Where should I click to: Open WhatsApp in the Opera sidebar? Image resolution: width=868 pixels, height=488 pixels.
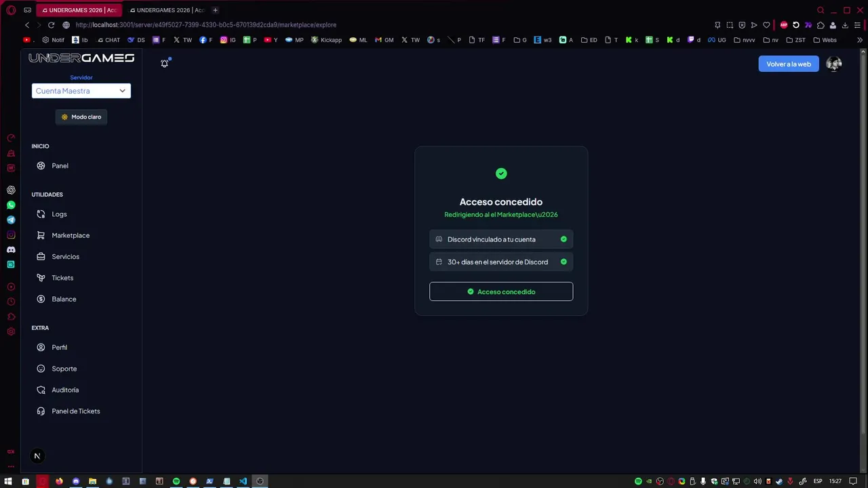coord(11,205)
